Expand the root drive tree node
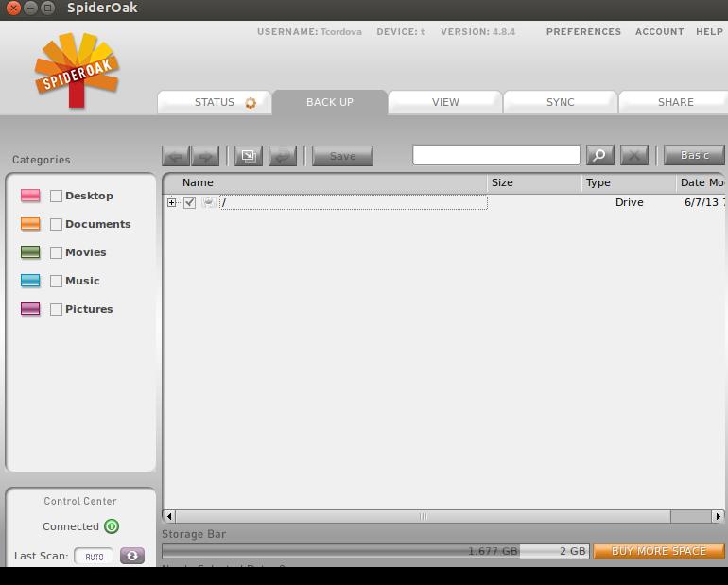 click(171, 202)
